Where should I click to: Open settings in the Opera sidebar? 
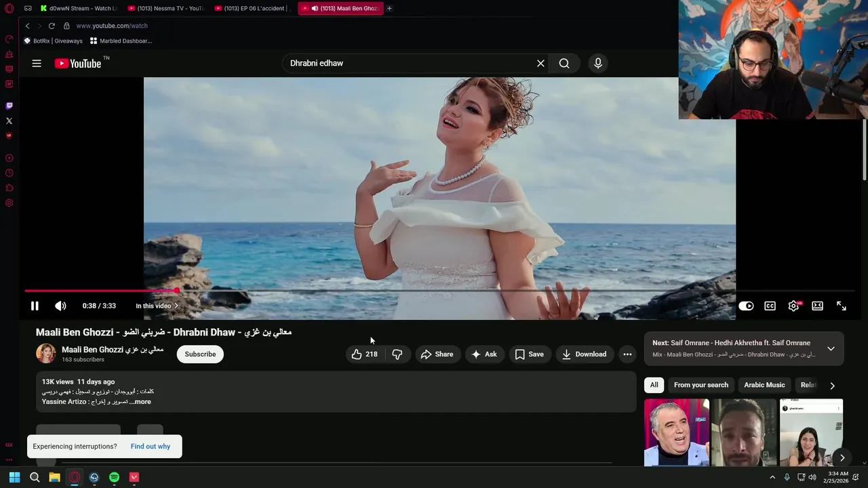tap(9, 203)
